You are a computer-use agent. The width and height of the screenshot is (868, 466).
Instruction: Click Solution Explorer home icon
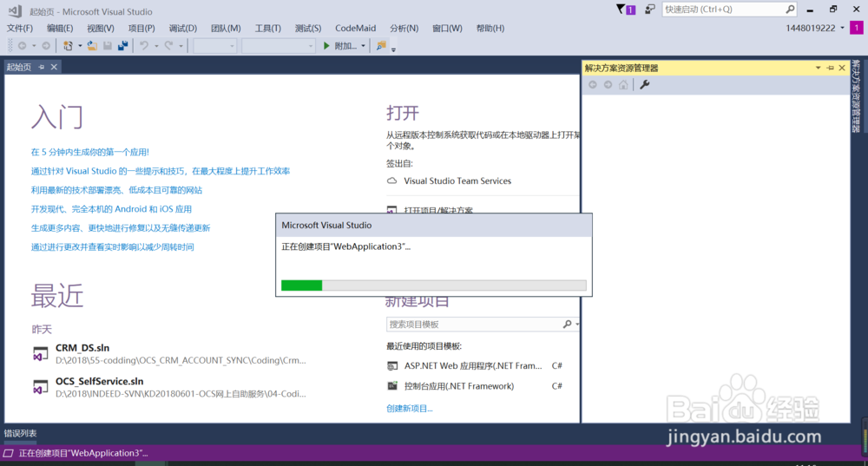[623, 85]
